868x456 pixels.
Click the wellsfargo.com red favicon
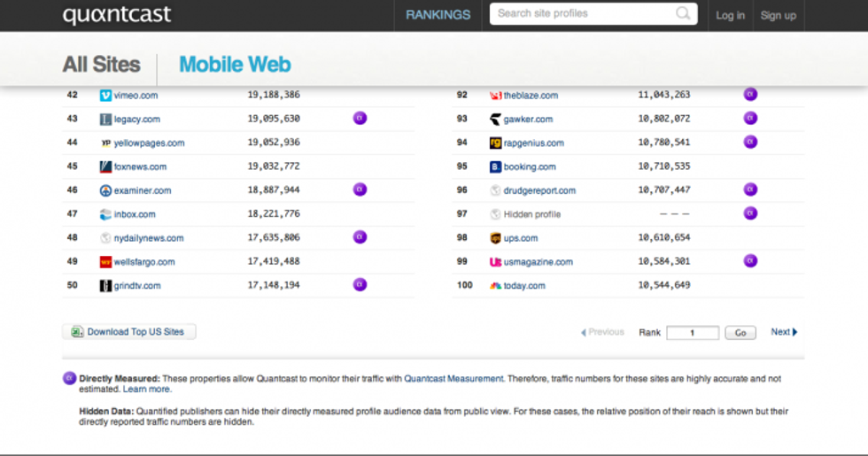pos(105,262)
